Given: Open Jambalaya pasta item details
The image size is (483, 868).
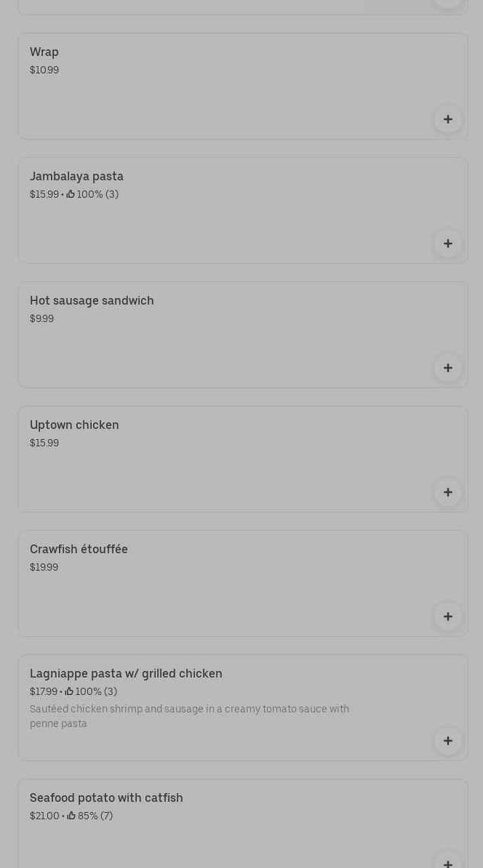Looking at the screenshot, I should 76,177.
